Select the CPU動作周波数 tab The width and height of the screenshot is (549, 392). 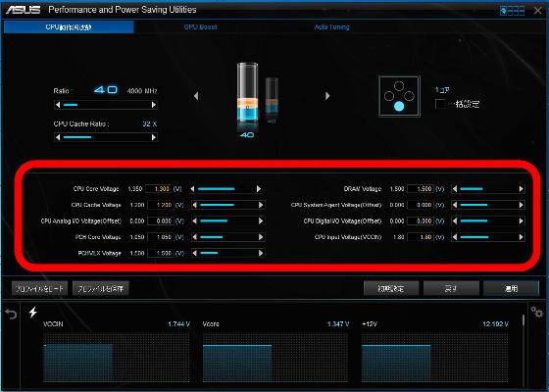[x=69, y=27]
